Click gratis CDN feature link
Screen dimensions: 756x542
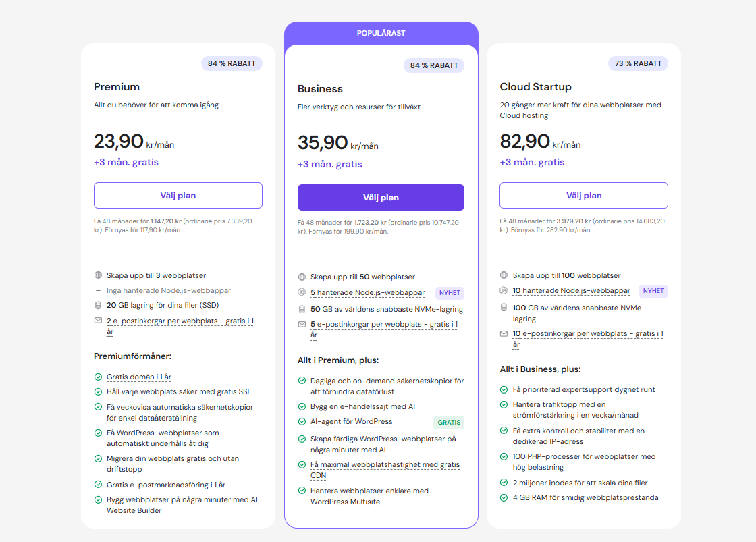(385, 470)
